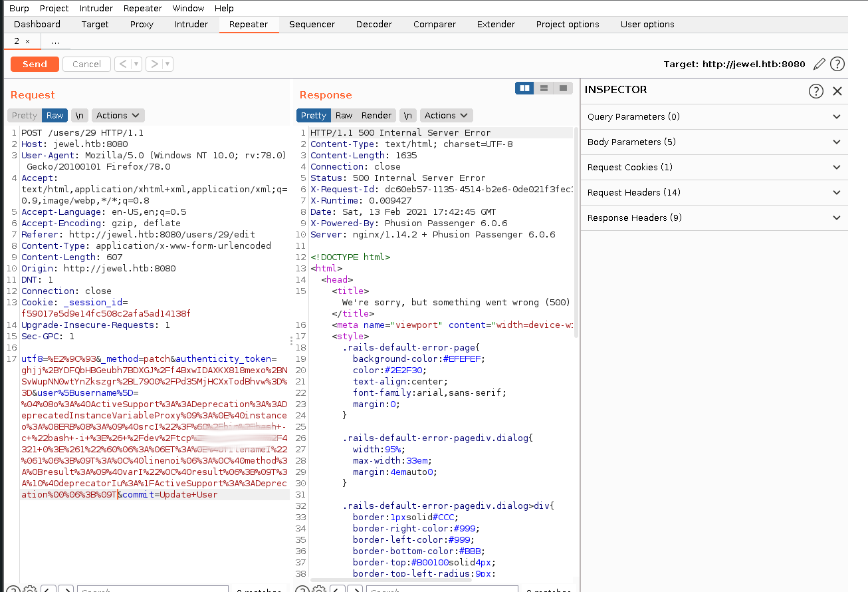The height and width of the screenshot is (592, 868).
Task: Expand Request Headers (14) section
Action: point(714,192)
